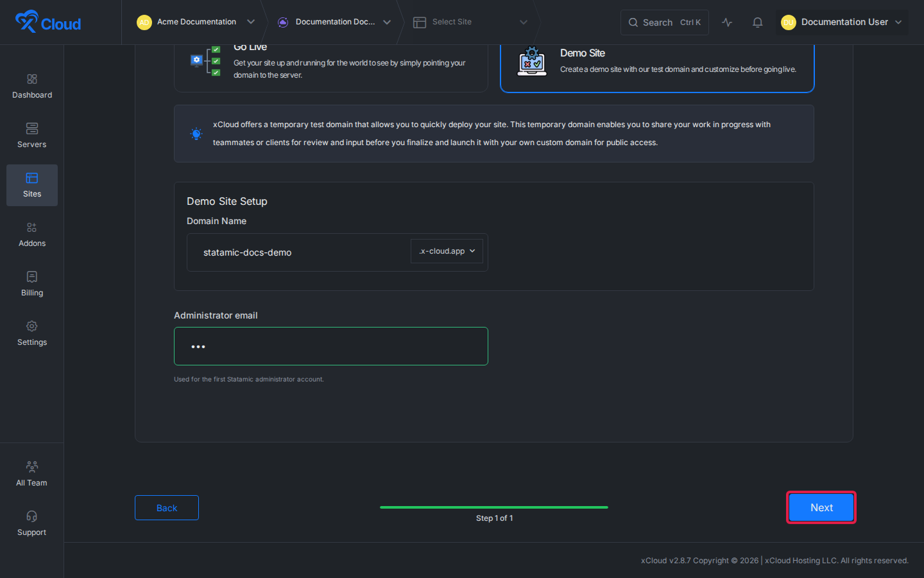Viewport: 924px width, 578px height.
Task: Click the 'Demo Site Setup' heading
Action: pyautogui.click(x=227, y=201)
